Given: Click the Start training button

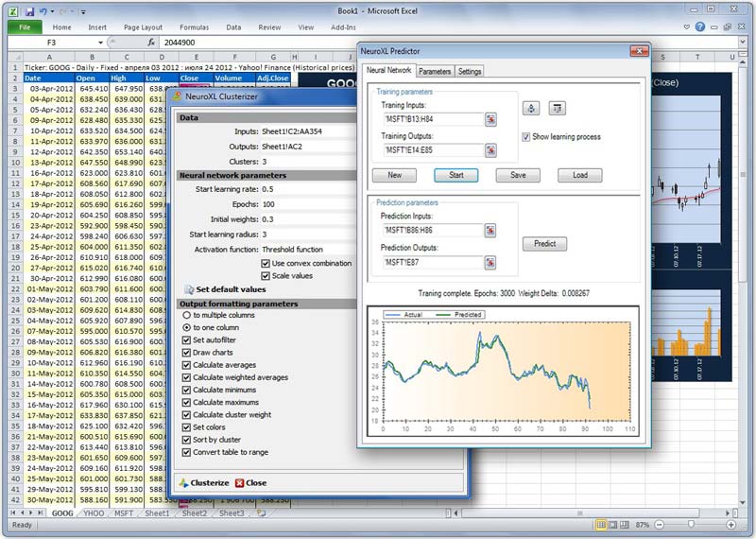Looking at the screenshot, I should pos(456,175).
